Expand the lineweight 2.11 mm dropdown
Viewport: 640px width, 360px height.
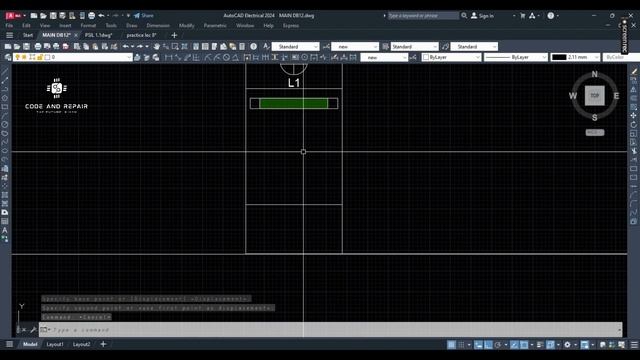[597, 57]
